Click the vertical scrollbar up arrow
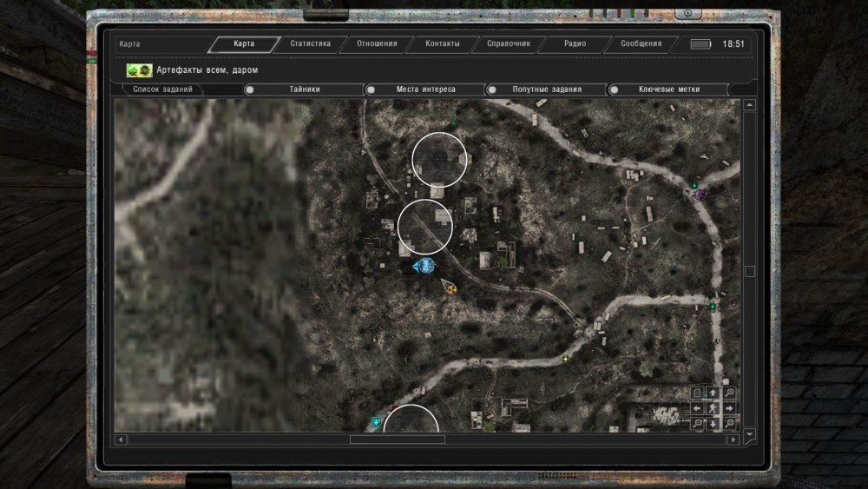The width and height of the screenshot is (868, 489). pos(750,105)
